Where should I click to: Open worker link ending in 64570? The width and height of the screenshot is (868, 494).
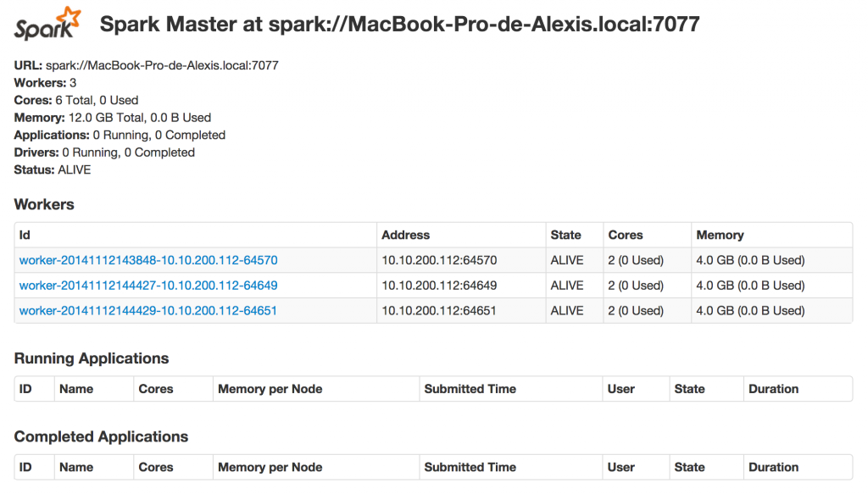148,260
